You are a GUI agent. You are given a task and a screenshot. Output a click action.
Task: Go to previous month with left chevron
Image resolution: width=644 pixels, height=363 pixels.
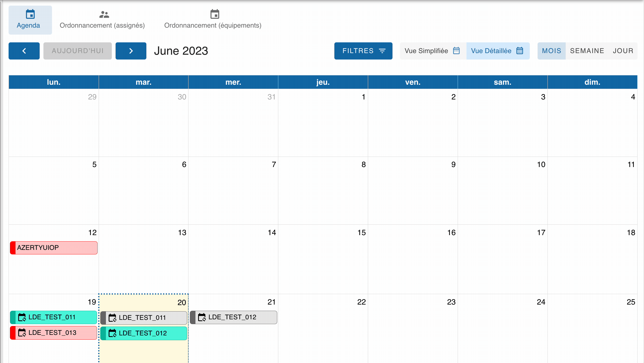coord(24,51)
